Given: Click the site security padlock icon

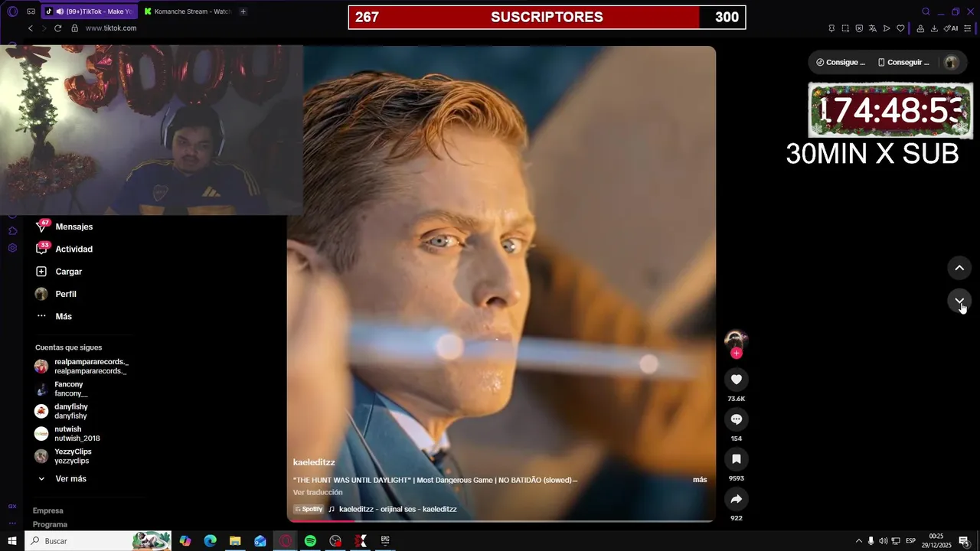Looking at the screenshot, I should click(x=74, y=28).
